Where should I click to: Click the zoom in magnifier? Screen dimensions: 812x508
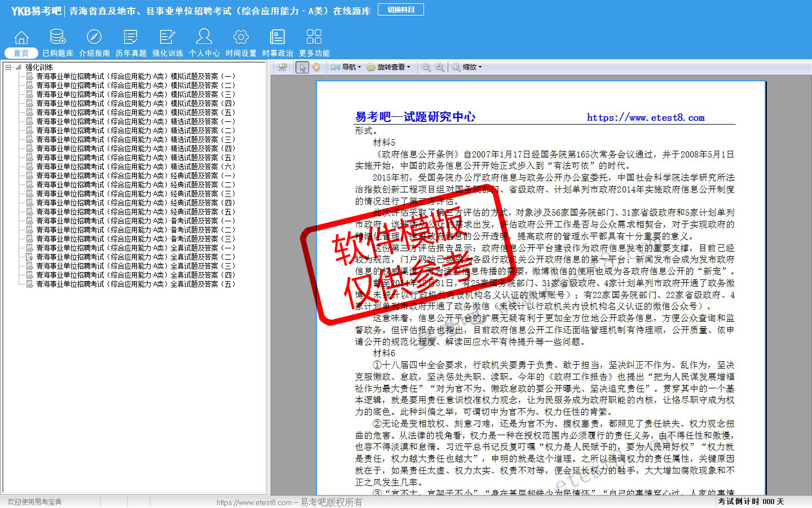pos(440,67)
